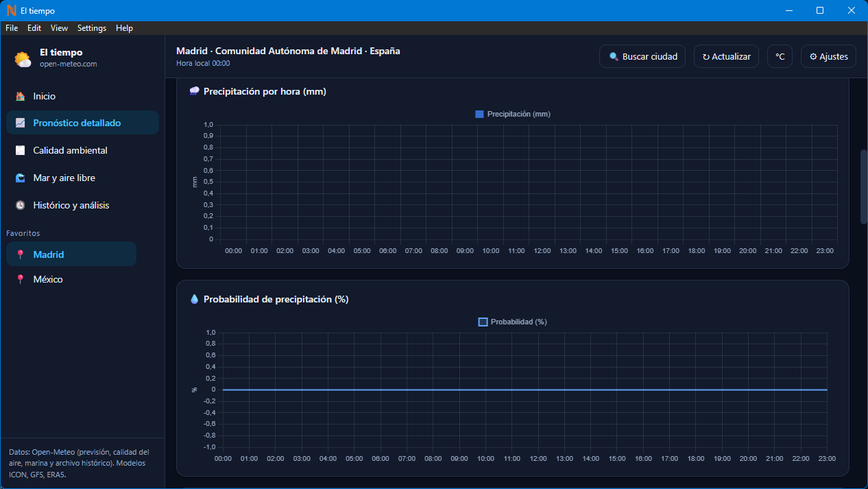Viewport: 868px width, 489px height.
Task: Click the Madrid location title in header
Action: tap(288, 51)
